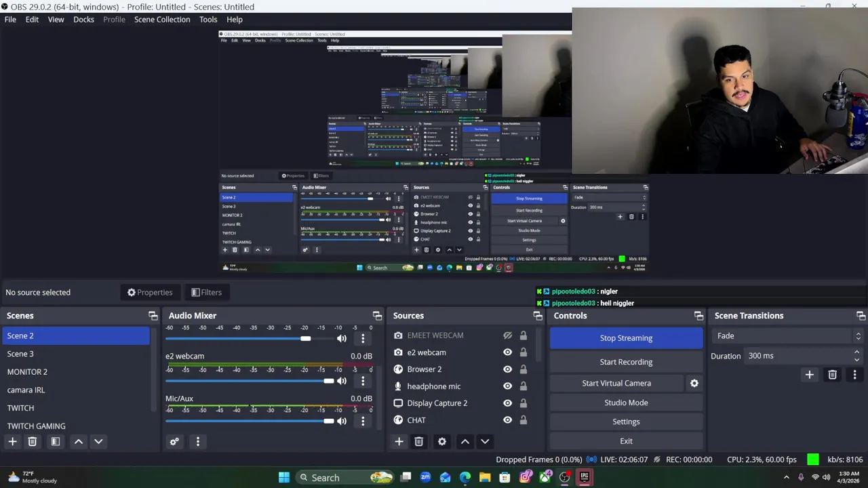Image resolution: width=868 pixels, height=488 pixels.
Task: Enter Studio Mode
Action: click(x=626, y=403)
